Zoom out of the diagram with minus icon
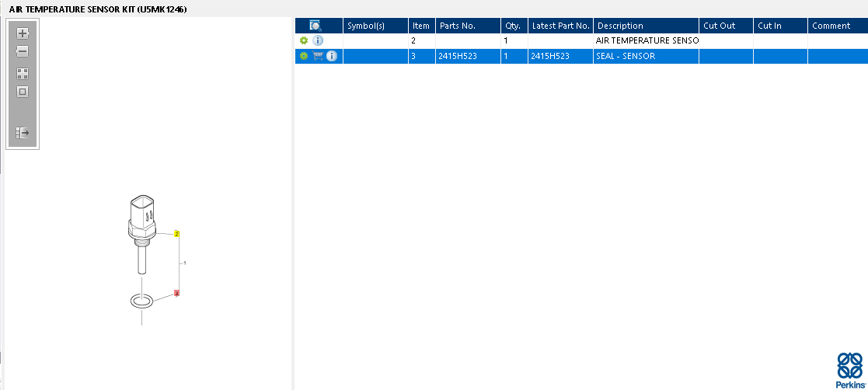 [x=22, y=51]
